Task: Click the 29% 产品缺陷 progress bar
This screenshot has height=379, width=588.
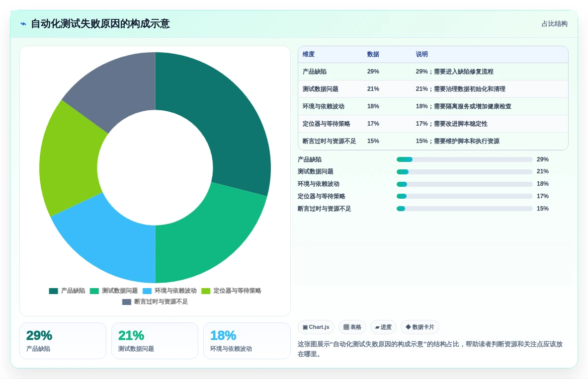Action: point(465,160)
